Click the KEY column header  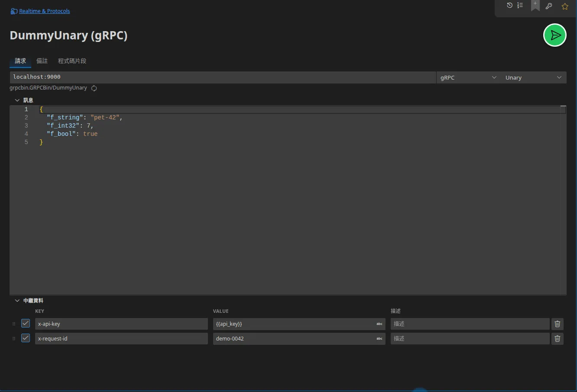pos(40,311)
